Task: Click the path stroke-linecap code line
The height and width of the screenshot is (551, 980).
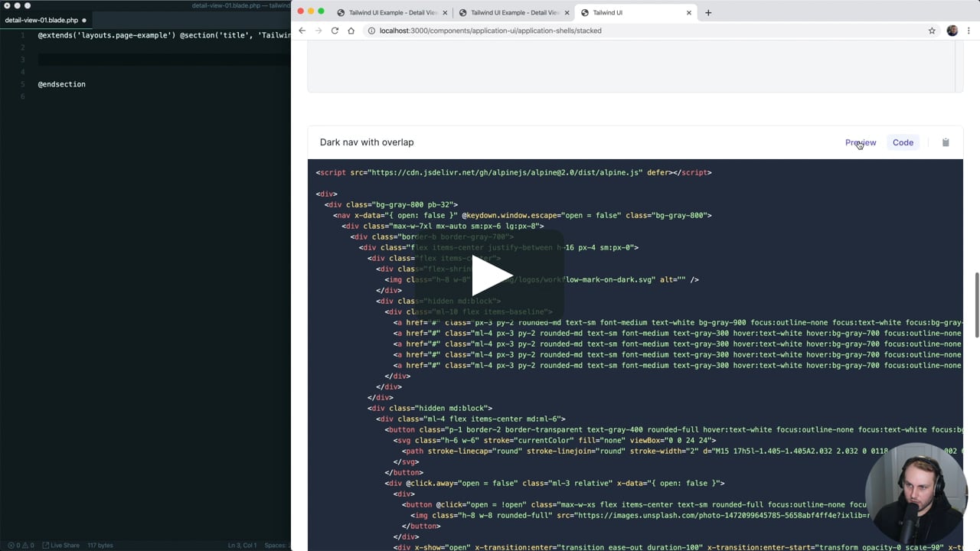Action: 681,451
